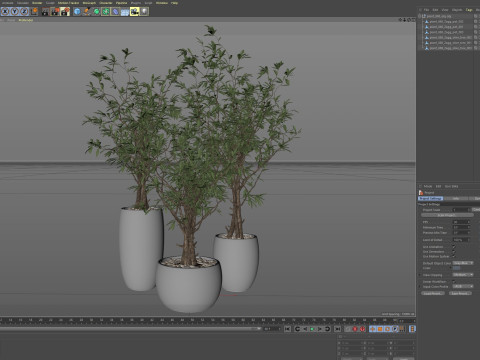Click Render to Picture Viewer icon

point(55,12)
